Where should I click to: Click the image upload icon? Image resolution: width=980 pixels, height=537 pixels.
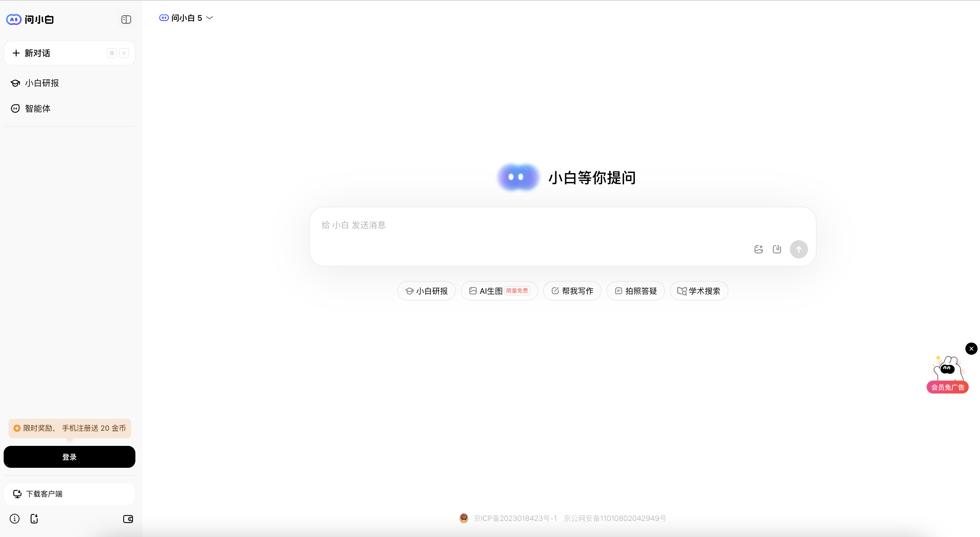click(758, 249)
